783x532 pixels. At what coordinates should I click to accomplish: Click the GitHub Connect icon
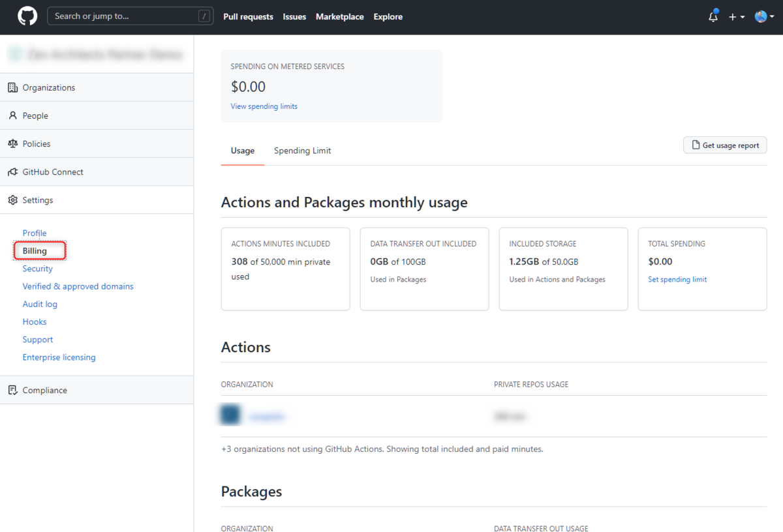pos(12,171)
